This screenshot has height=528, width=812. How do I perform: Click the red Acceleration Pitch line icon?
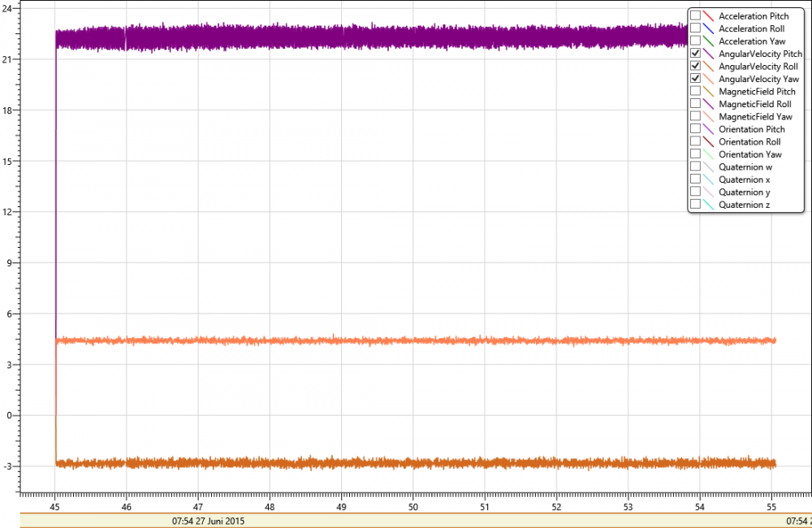[708, 16]
